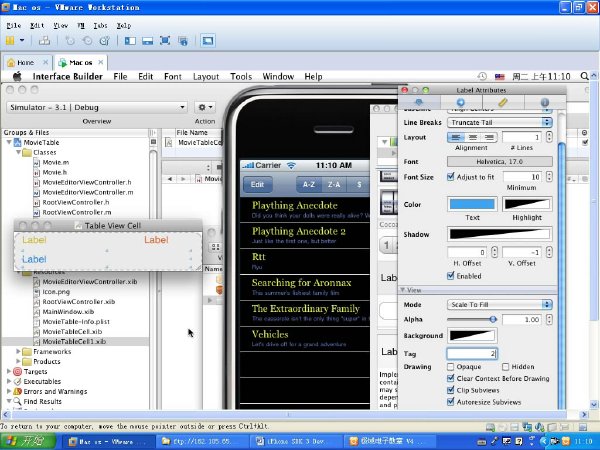
Task: Open the Windows Start button
Action: [x=28, y=441]
